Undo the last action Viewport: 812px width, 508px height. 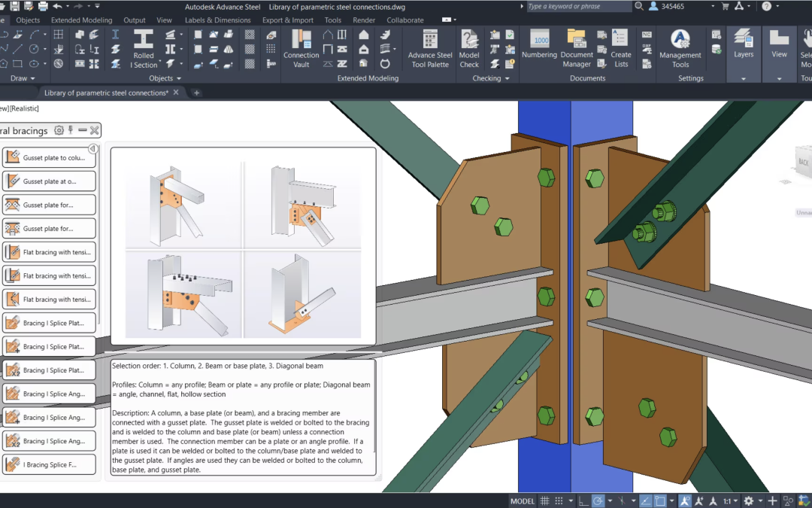click(57, 6)
